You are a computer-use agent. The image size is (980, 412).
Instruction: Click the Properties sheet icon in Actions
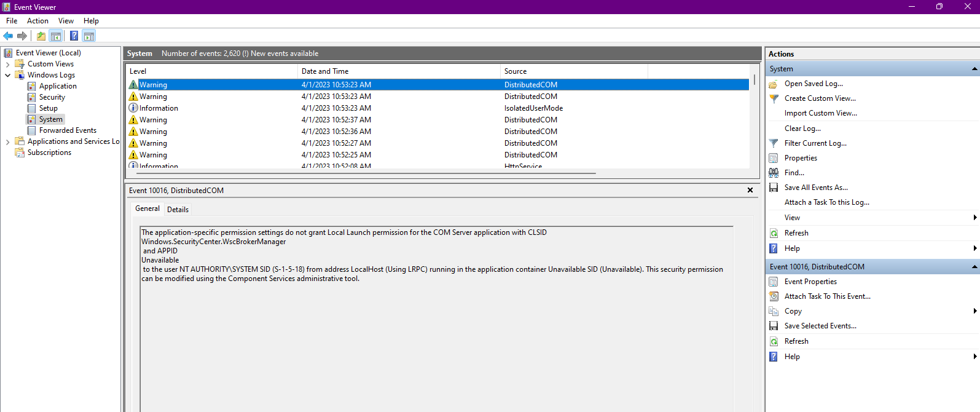[x=774, y=158]
